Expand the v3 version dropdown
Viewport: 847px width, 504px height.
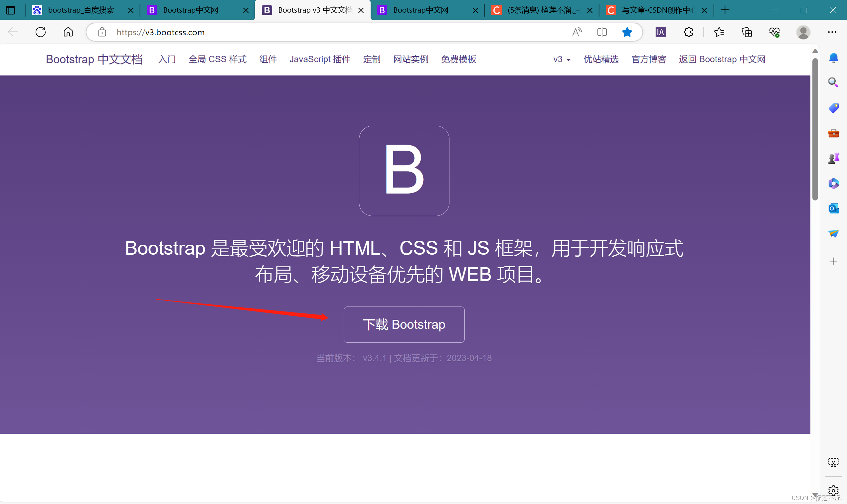point(562,60)
